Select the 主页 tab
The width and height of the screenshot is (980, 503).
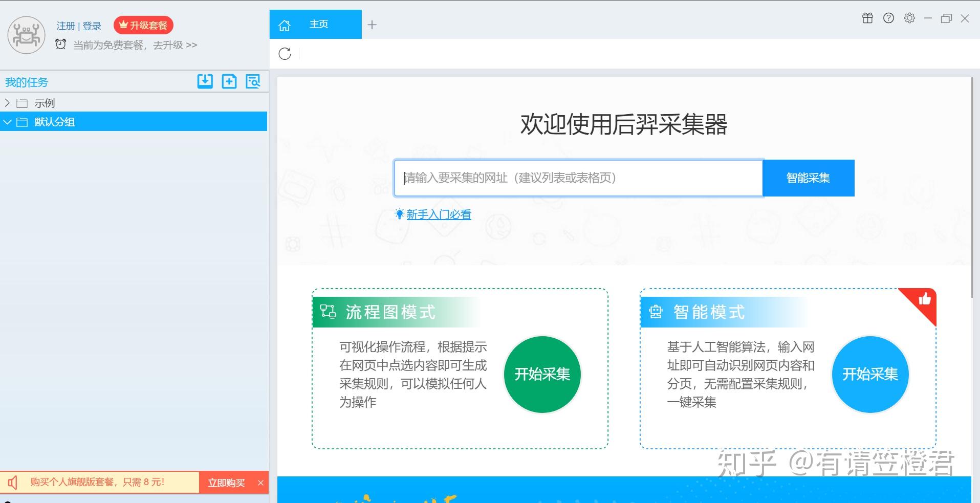tap(315, 24)
